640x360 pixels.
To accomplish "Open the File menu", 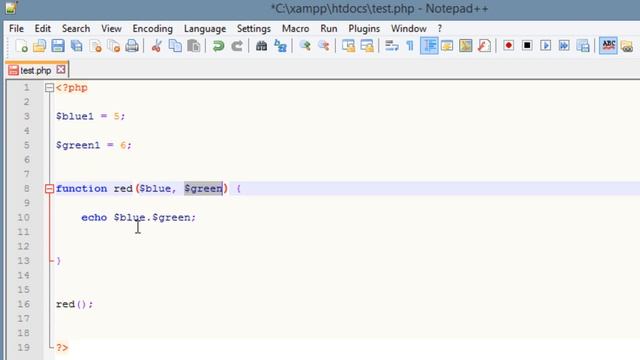I will pos(16,29).
